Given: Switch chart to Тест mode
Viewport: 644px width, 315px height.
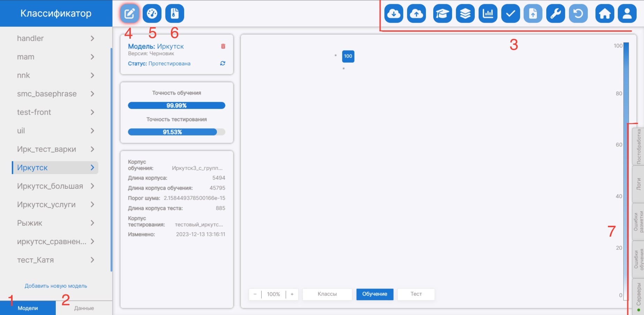Looking at the screenshot, I should [416, 294].
